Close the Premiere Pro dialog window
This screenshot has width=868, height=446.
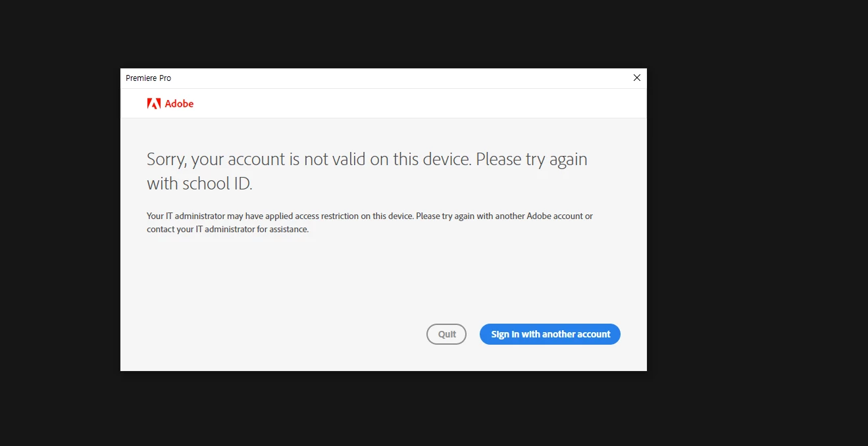(x=636, y=78)
